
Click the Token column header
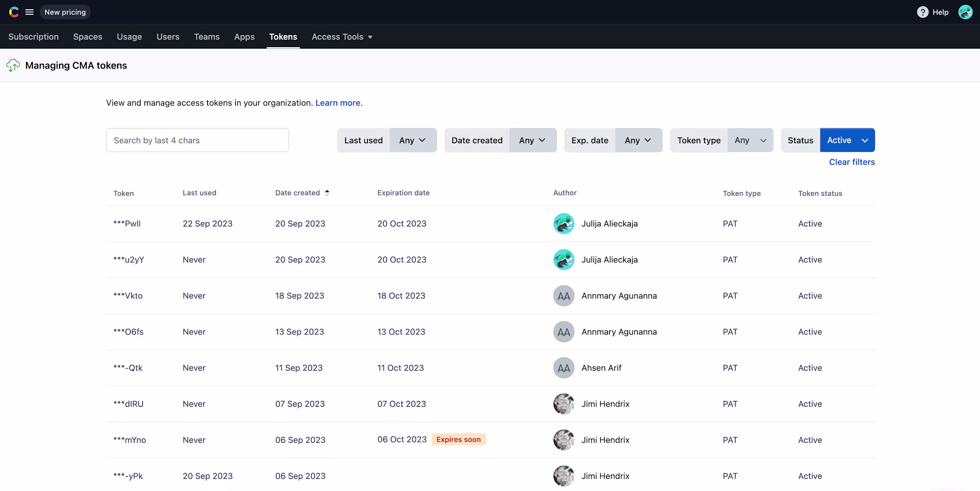[124, 193]
